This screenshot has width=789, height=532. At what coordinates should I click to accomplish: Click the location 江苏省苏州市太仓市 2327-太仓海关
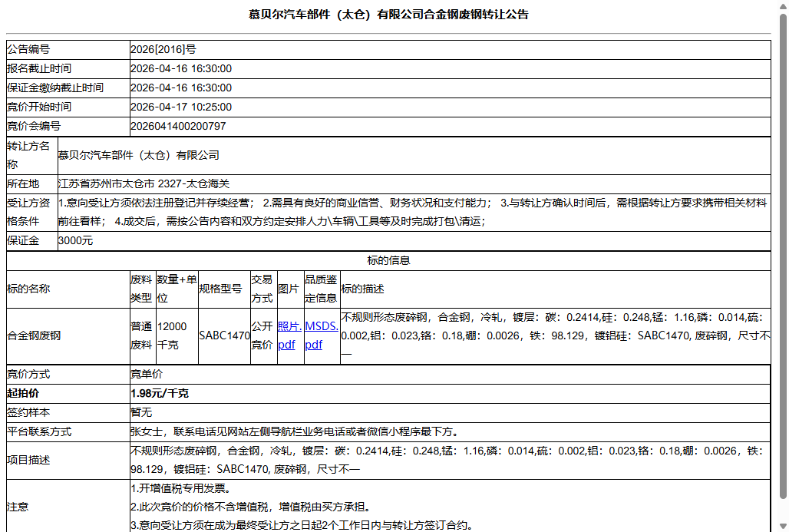144,183
